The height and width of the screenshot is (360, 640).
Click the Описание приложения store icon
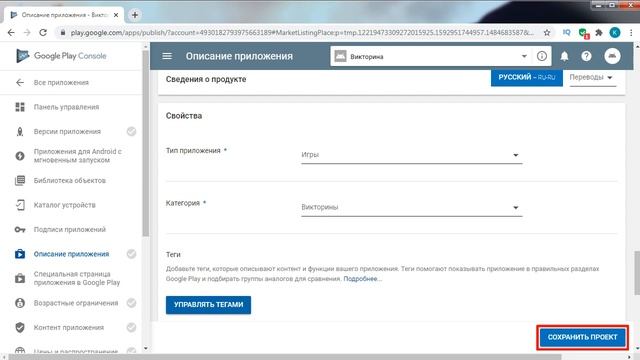point(20,254)
